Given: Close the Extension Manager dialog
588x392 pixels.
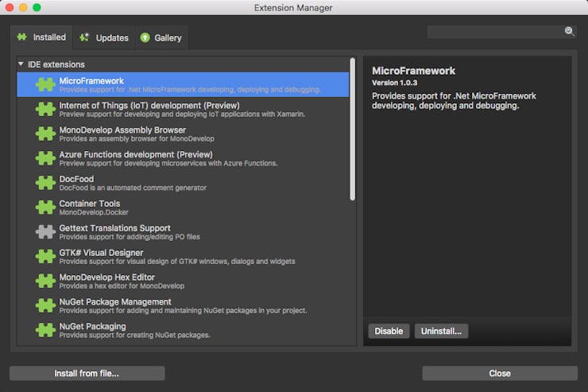Looking at the screenshot, I should coord(500,373).
